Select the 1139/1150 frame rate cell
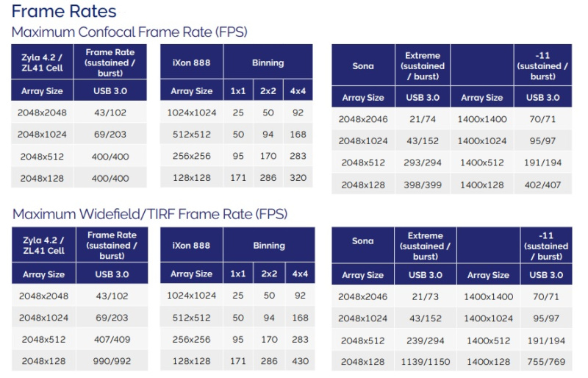 click(x=423, y=363)
